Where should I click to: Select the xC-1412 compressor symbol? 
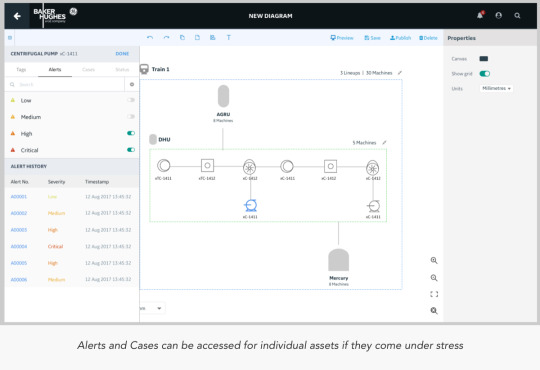point(249,167)
